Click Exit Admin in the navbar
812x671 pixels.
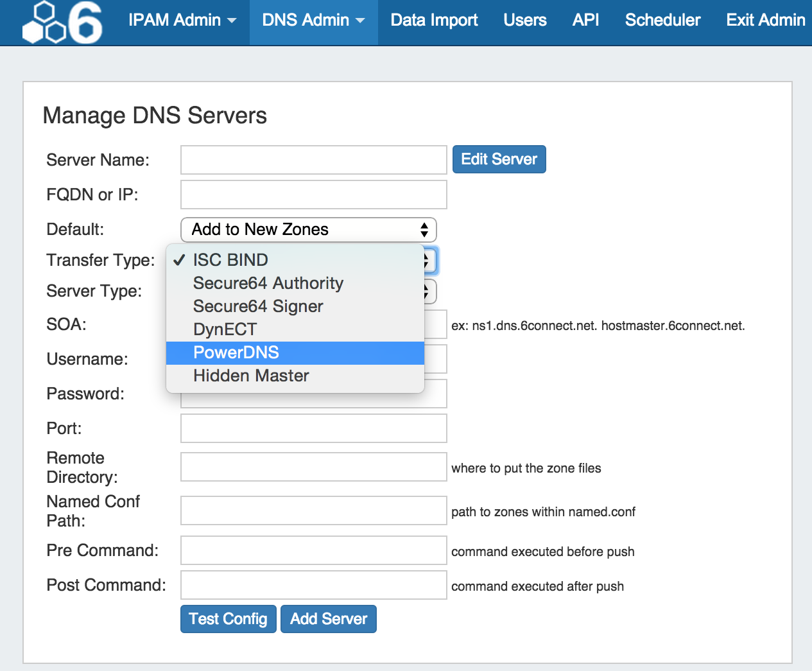coord(765,21)
